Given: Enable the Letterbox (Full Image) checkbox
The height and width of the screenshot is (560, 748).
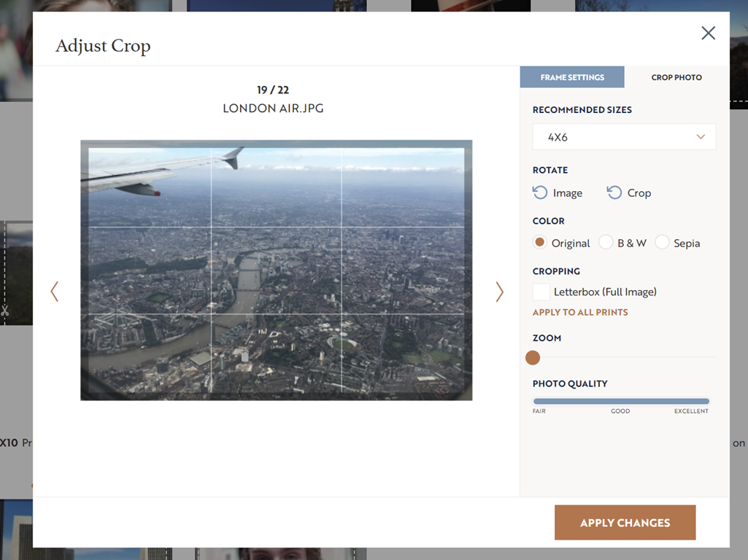Looking at the screenshot, I should point(541,292).
